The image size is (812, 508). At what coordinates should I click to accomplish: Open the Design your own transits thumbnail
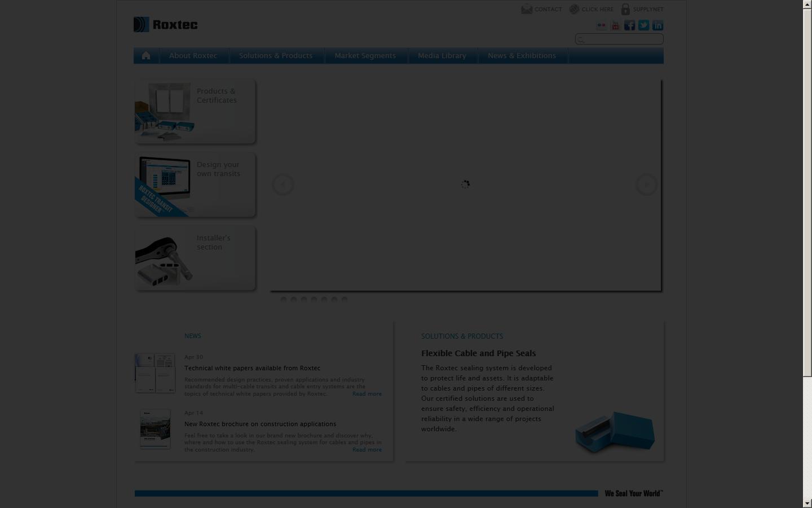pyautogui.click(x=164, y=184)
